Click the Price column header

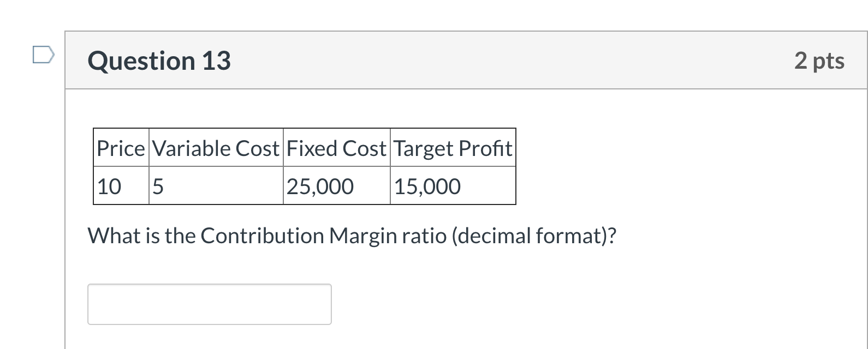[121, 147]
